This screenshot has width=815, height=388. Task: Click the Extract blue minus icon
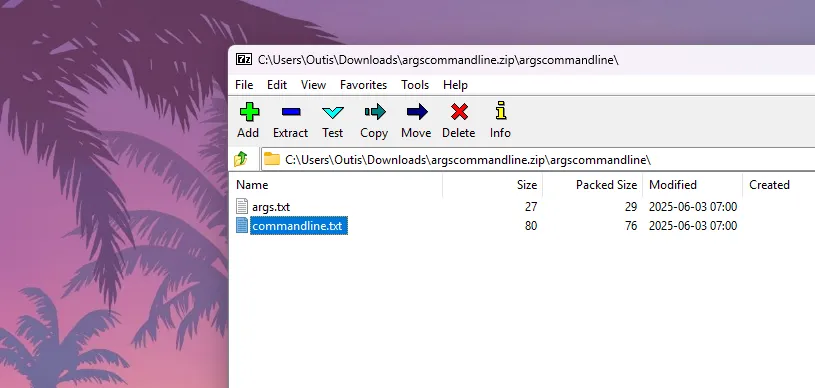coord(291,112)
